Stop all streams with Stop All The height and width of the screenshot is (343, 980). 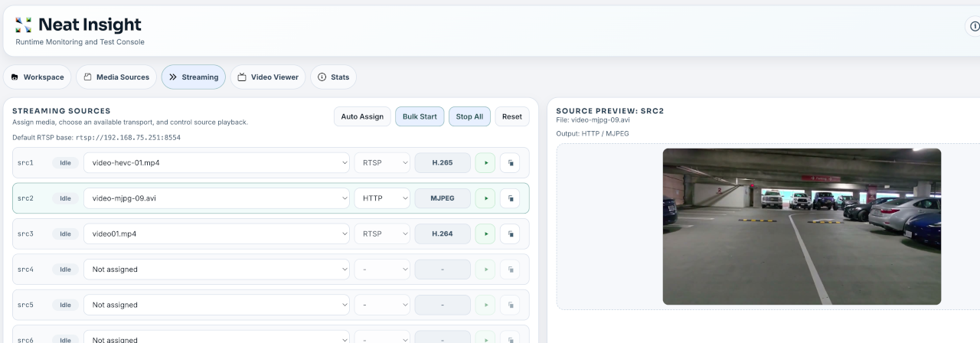469,116
